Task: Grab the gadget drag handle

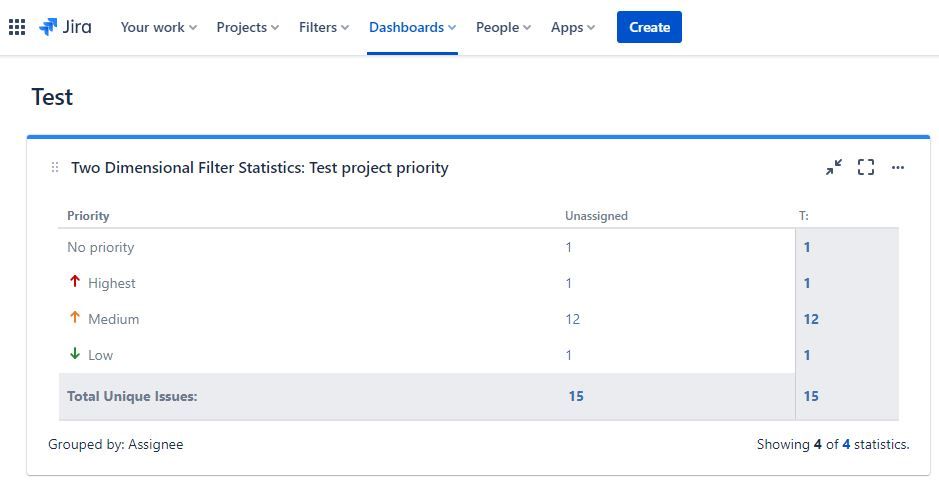Action: [x=55, y=167]
